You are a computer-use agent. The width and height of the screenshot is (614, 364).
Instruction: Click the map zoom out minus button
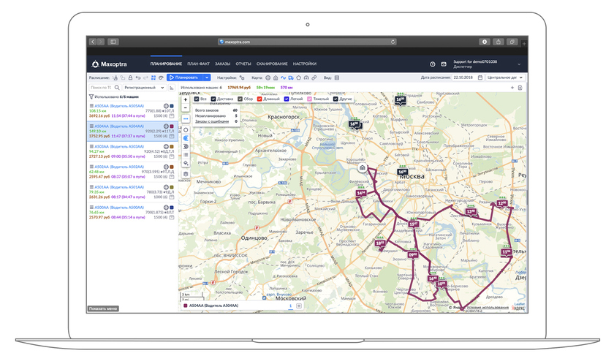[186, 107]
